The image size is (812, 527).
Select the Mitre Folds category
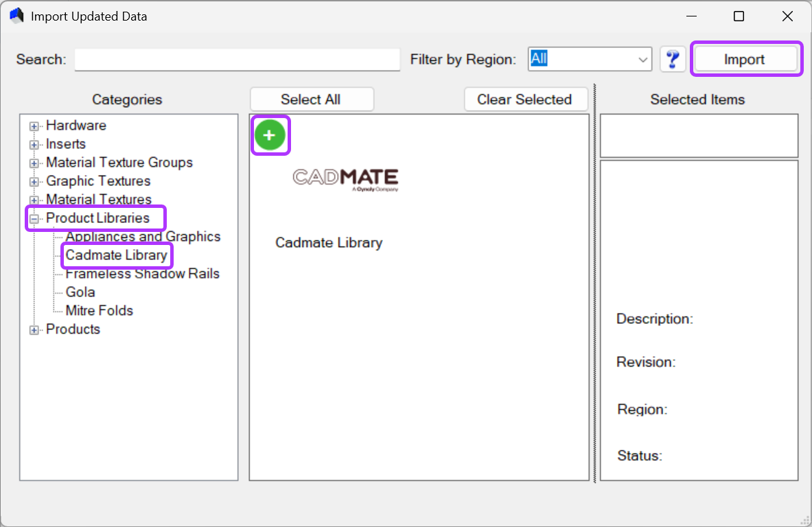[x=99, y=310]
